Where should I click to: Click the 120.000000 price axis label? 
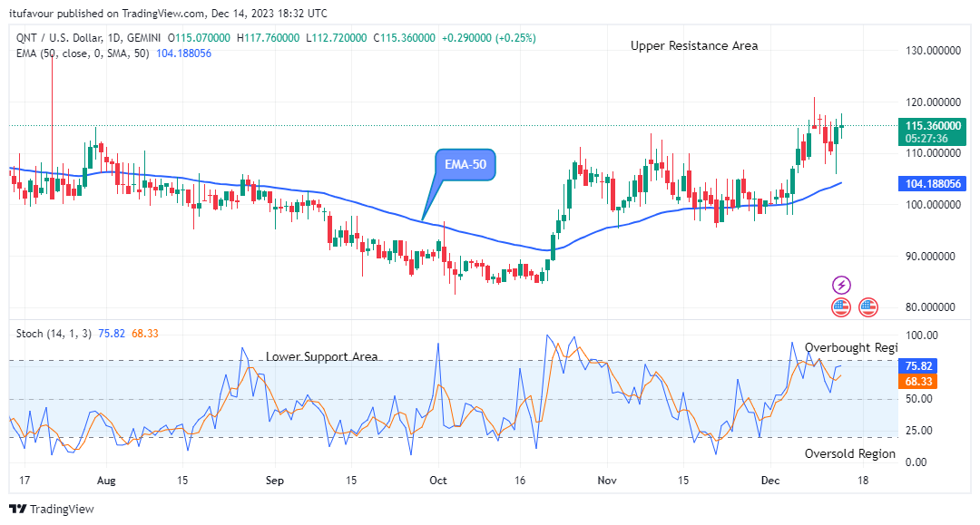pos(933,102)
